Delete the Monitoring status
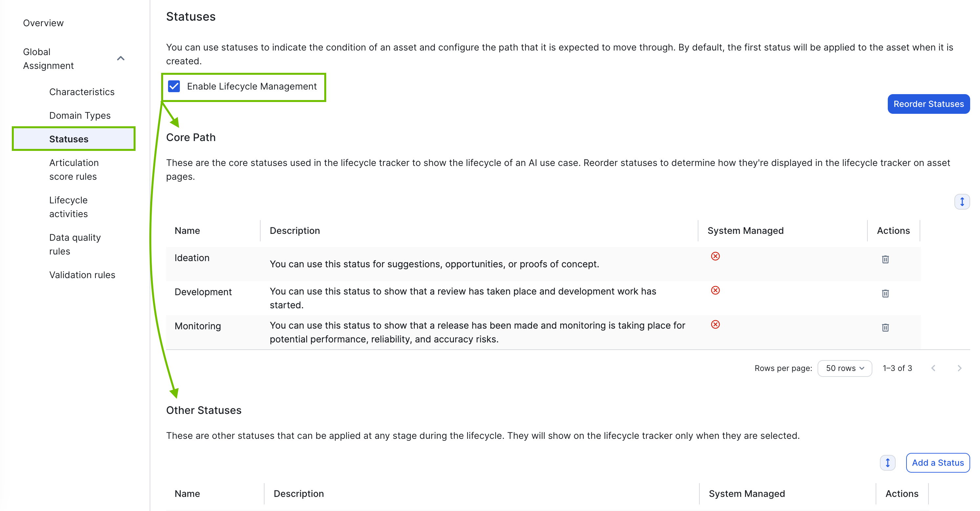This screenshot has height=511, width=980. point(885,327)
